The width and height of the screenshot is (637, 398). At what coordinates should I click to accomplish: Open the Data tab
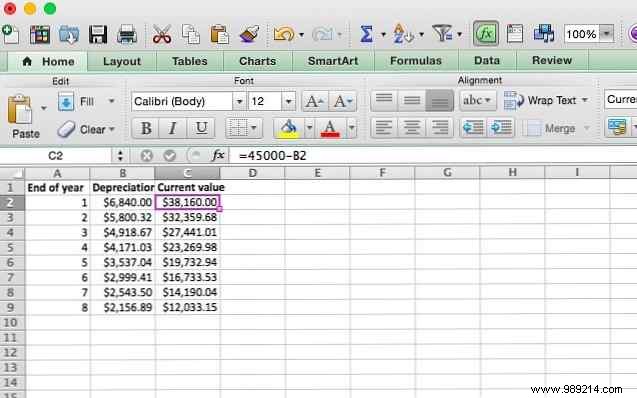coord(487,61)
